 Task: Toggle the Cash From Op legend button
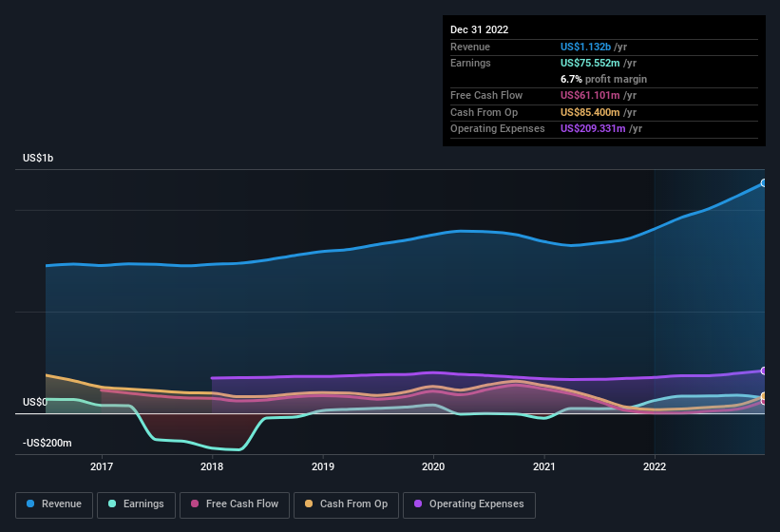coord(346,504)
